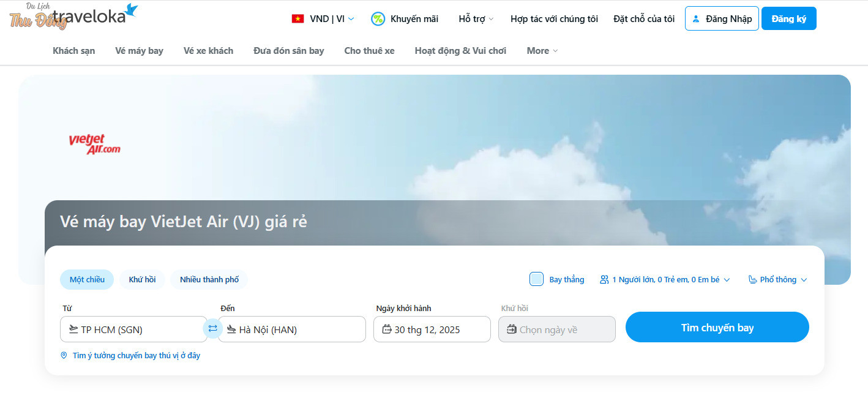Click the landing plane icon in Đến

pyautogui.click(x=231, y=329)
